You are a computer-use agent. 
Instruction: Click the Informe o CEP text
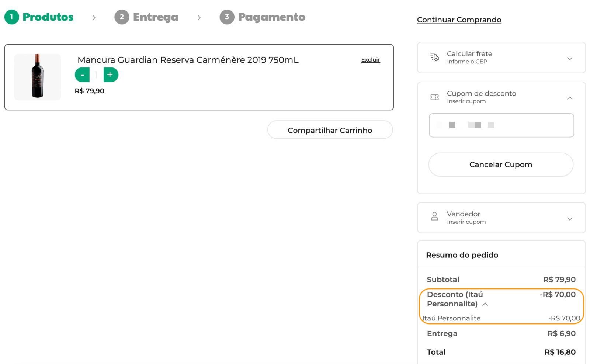pos(467,62)
